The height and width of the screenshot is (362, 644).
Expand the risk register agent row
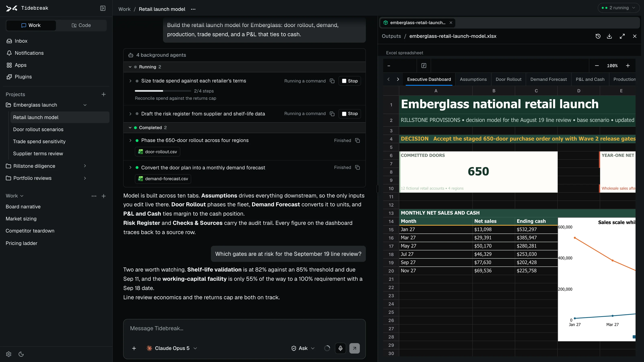[x=130, y=114]
